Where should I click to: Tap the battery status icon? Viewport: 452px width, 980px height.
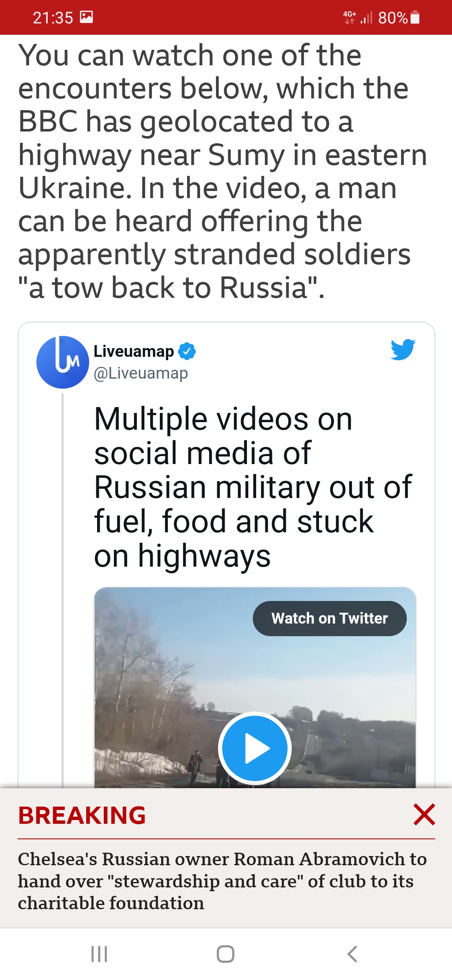coord(415,18)
